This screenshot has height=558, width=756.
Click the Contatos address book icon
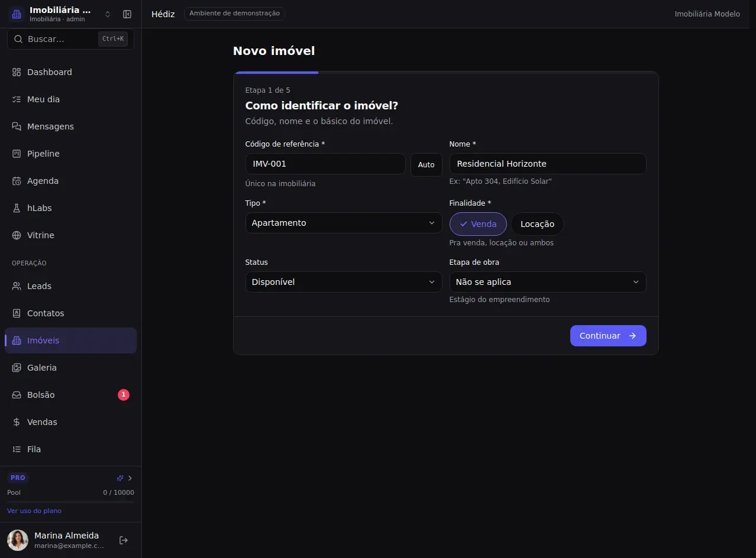(x=17, y=313)
